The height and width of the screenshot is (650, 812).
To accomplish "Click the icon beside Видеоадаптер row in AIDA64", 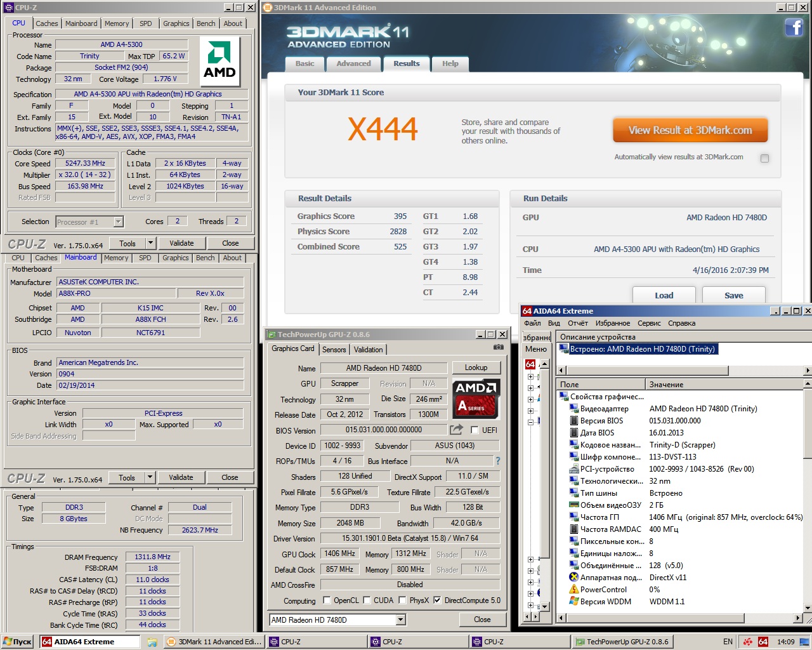I will tap(574, 409).
